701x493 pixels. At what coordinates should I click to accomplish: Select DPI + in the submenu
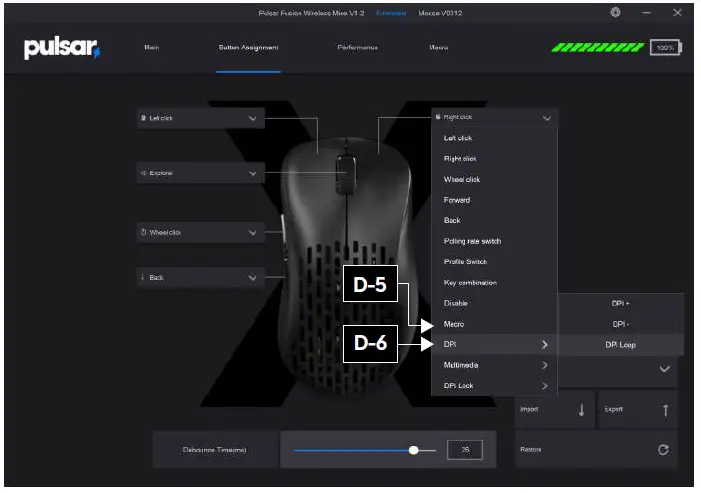pos(621,303)
